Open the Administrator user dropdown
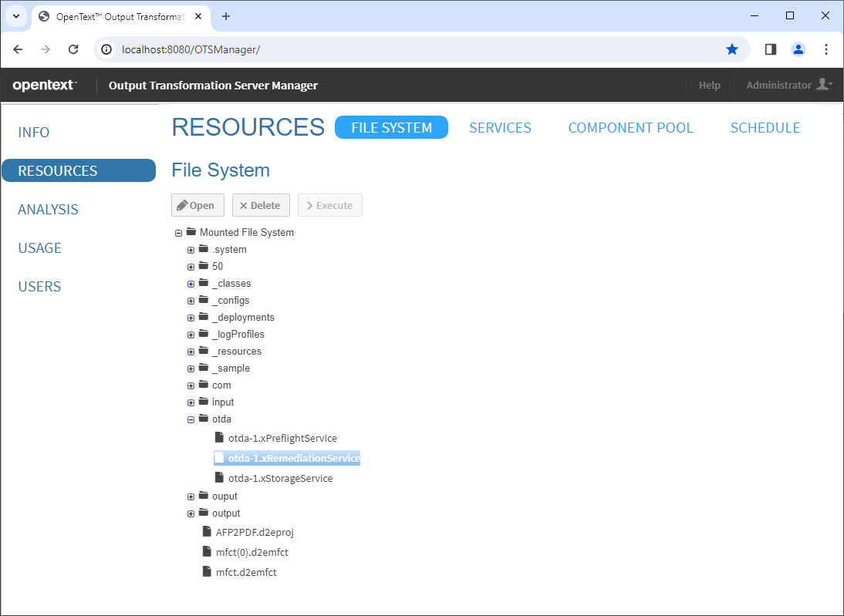Viewport: 844px width, 616px height. pos(788,85)
